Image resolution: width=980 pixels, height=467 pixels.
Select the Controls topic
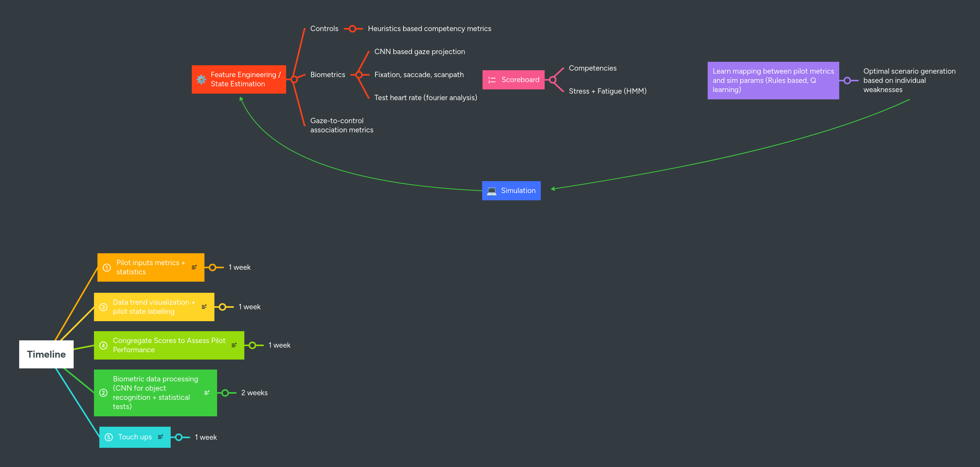324,29
